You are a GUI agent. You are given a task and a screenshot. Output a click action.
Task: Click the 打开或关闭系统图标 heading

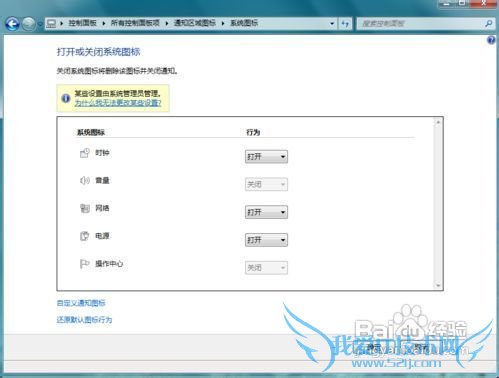coord(98,52)
